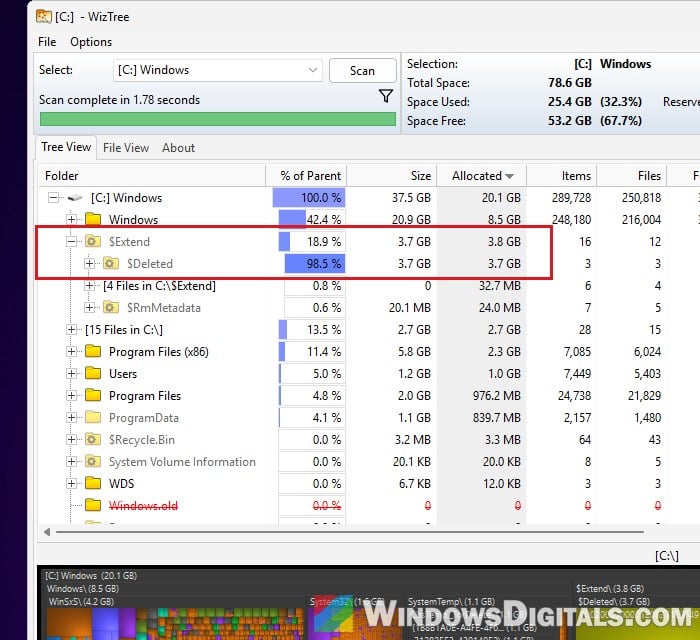This screenshot has height=640, width=700.
Task: Expand the System Volume Information node
Action: (71, 461)
